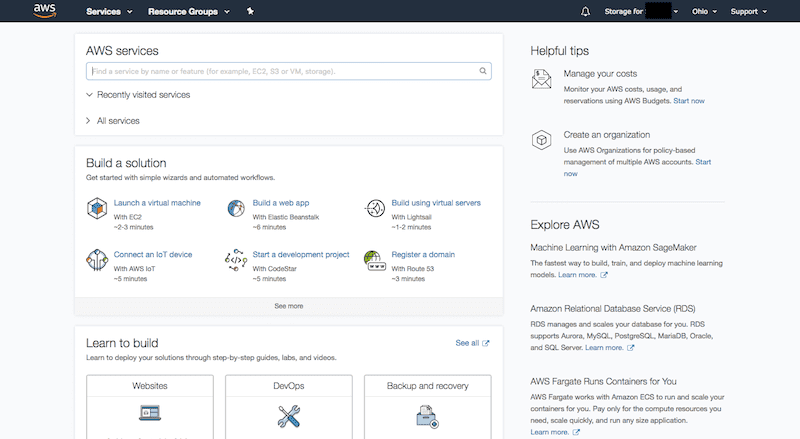Click 'AWS Fargate Runs Containers for You' heading

point(603,381)
